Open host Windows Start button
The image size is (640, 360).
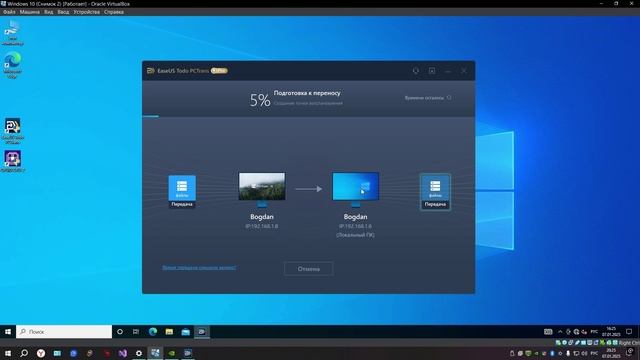(x=8, y=353)
